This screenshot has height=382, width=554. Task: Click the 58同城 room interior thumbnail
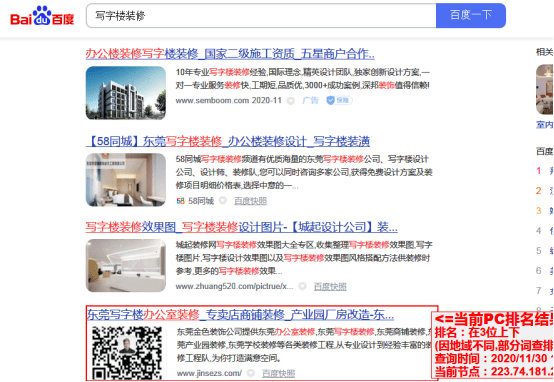point(126,180)
